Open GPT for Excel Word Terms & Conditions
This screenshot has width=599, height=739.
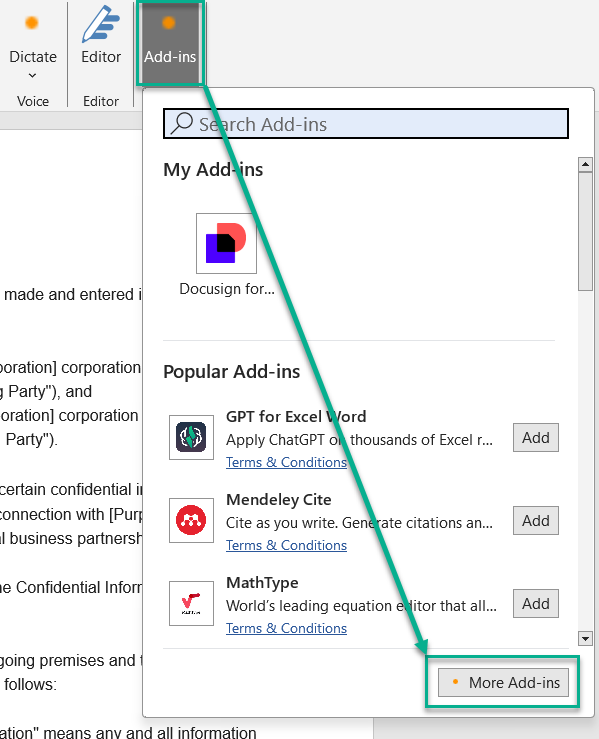tap(286, 462)
